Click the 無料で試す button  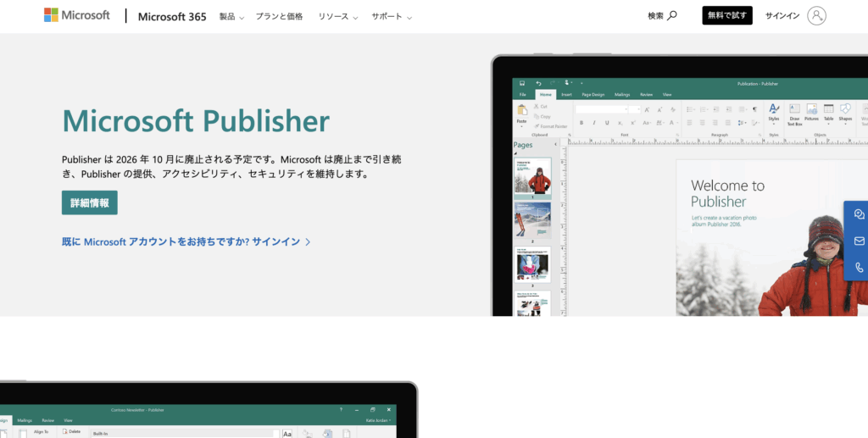726,15
